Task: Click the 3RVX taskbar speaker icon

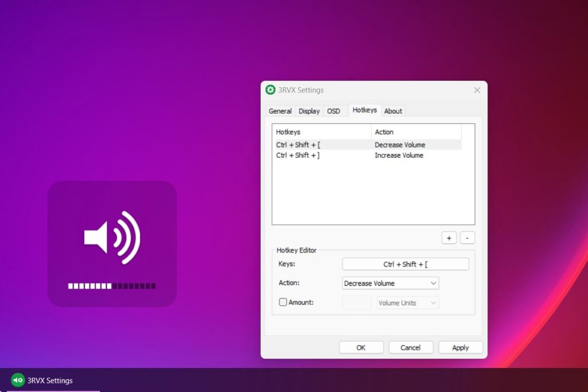Action: pos(18,380)
